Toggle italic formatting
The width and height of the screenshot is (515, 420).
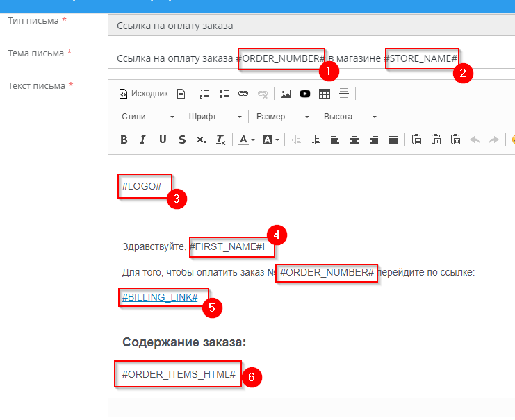(142, 140)
